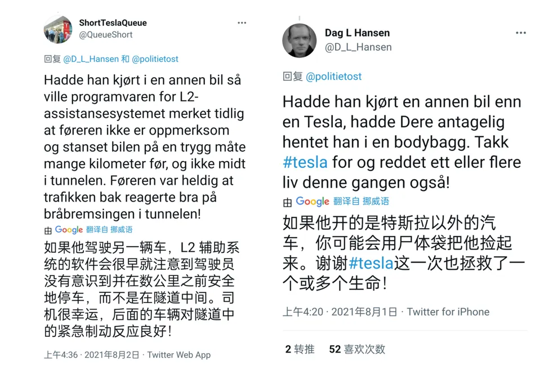View the 52 likes list
This screenshot has width=553, height=392.
pos(357,349)
